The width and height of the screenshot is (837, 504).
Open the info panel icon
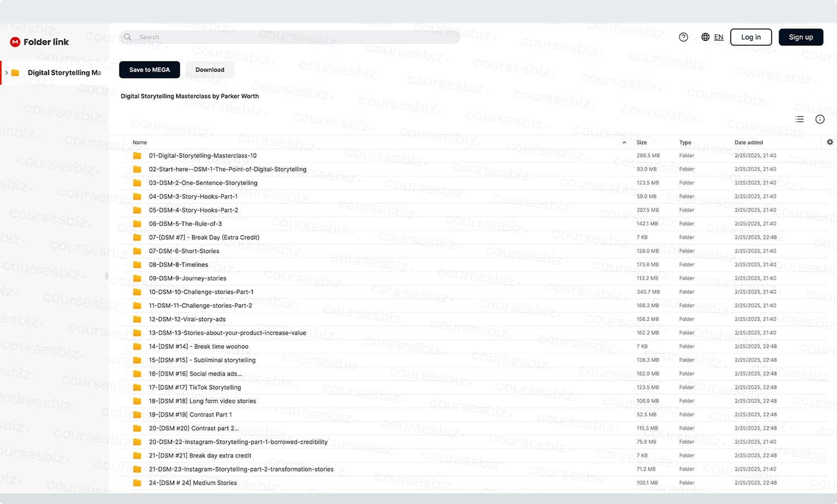(820, 119)
